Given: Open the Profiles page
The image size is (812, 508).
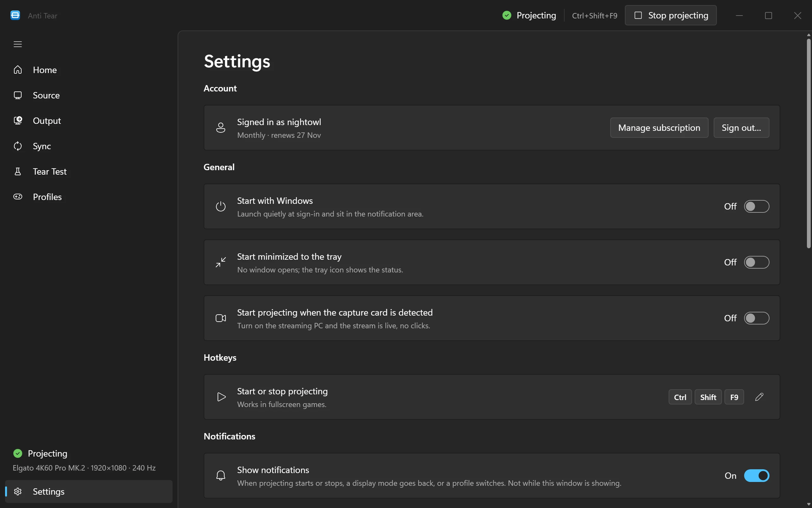Looking at the screenshot, I should tap(89, 197).
